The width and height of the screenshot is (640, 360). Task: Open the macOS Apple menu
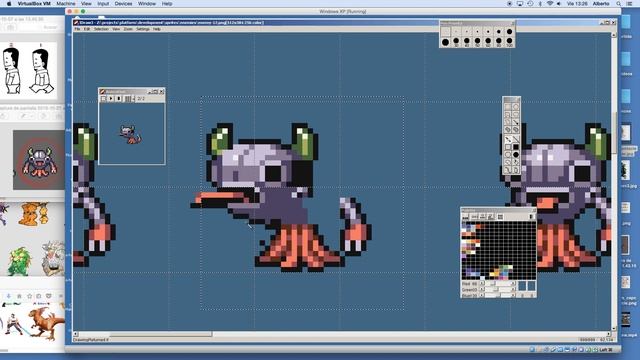(9, 3)
